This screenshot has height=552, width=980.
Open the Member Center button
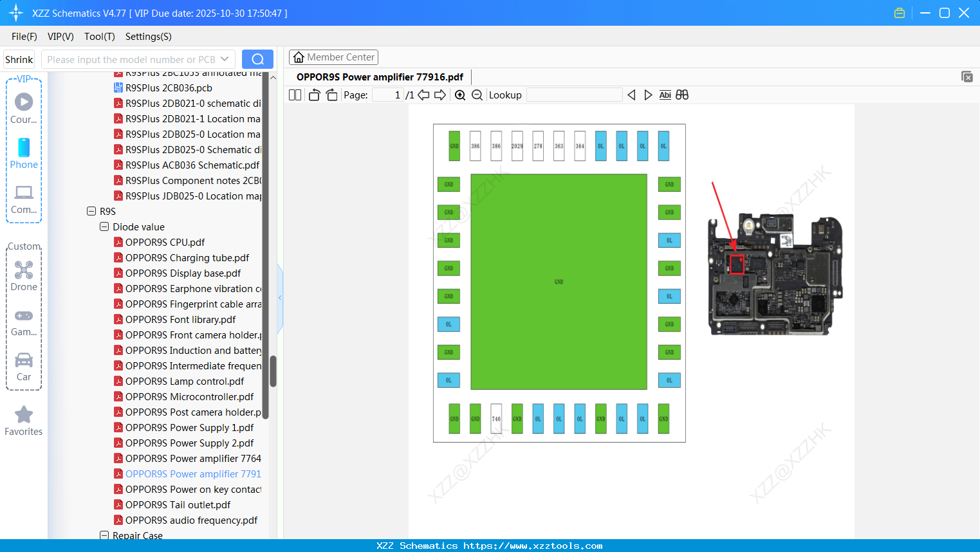tap(333, 57)
